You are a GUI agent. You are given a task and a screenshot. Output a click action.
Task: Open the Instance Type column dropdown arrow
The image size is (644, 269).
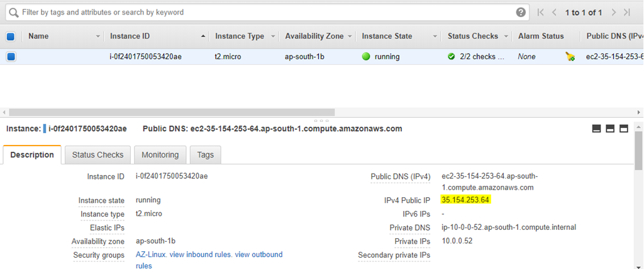tap(273, 37)
